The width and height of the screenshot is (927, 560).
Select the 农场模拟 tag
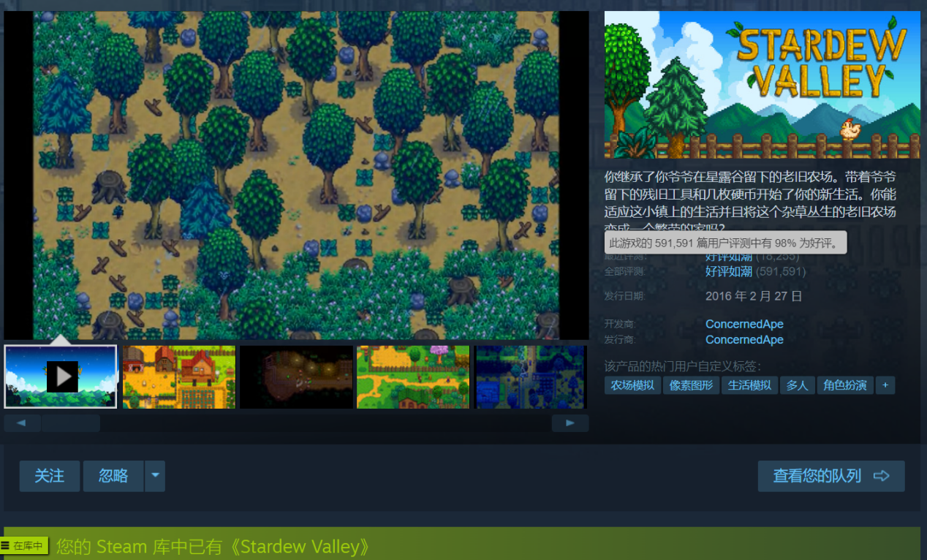tap(632, 385)
